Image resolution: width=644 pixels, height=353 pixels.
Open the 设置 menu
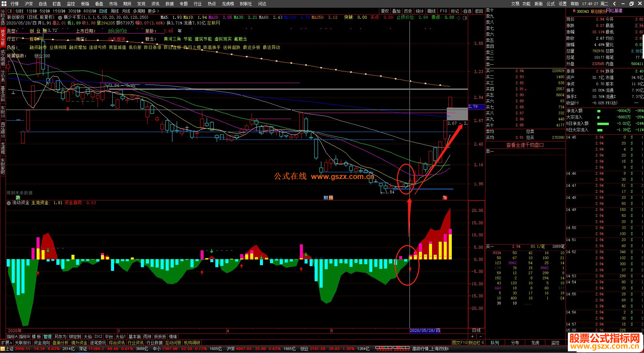pos(562,4)
